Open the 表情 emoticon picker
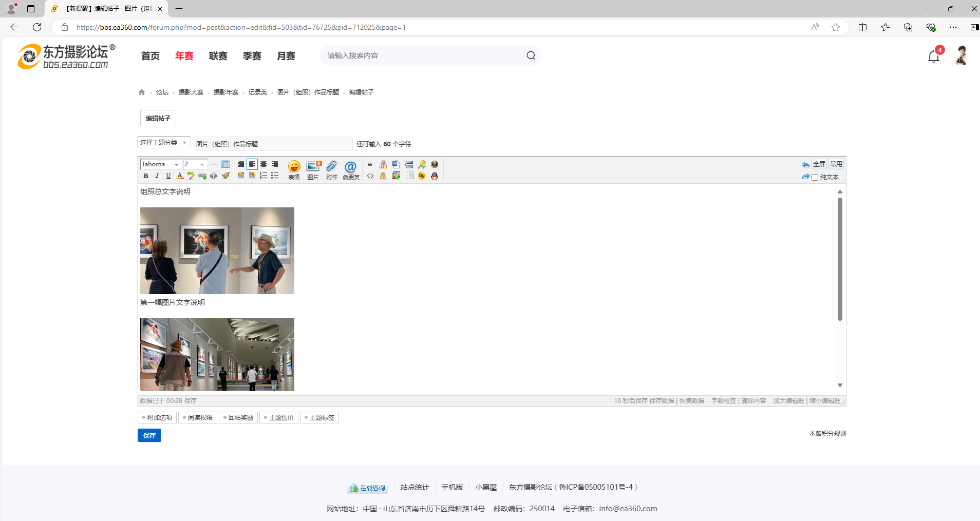Image resolution: width=980 pixels, height=521 pixels. [x=294, y=169]
